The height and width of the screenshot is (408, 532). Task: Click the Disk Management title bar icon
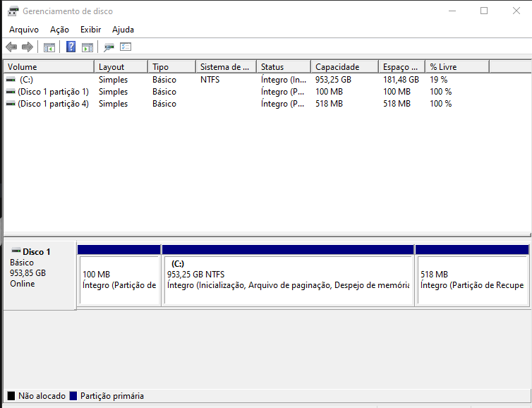click(x=13, y=11)
